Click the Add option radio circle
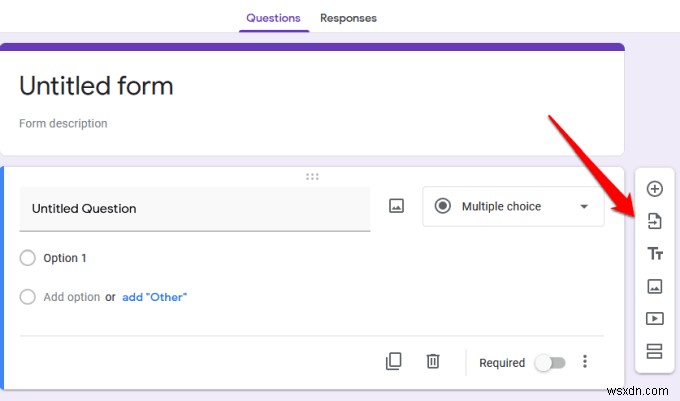The image size is (680, 401). click(x=28, y=297)
